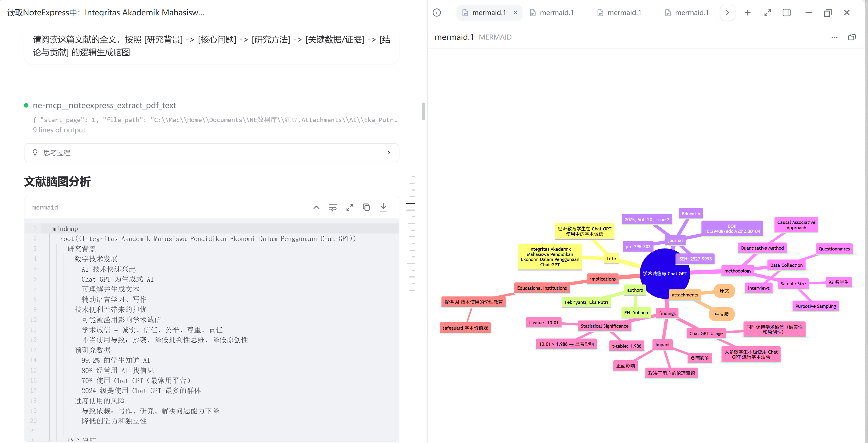Image resolution: width=868 pixels, height=443 pixels.
Task: Click the chat vertical scrollbar thumb
Action: pos(423,111)
